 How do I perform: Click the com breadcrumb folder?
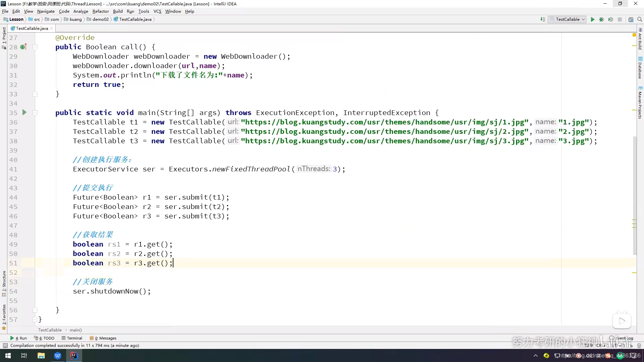[52, 19]
